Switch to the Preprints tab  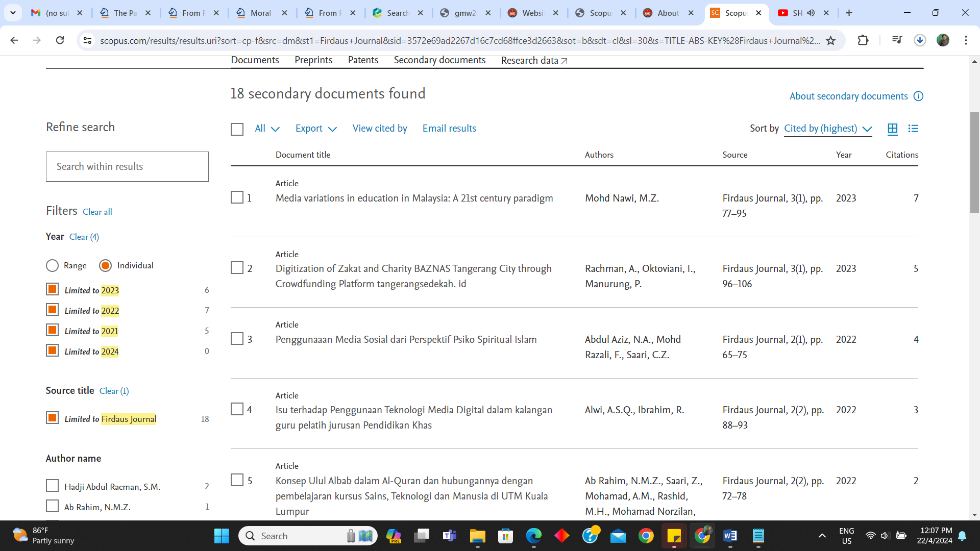313,60
